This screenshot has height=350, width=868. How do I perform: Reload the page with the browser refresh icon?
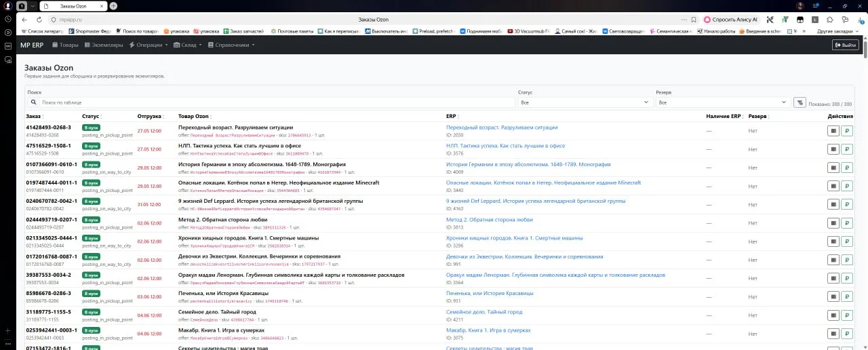pyautogui.click(x=38, y=20)
